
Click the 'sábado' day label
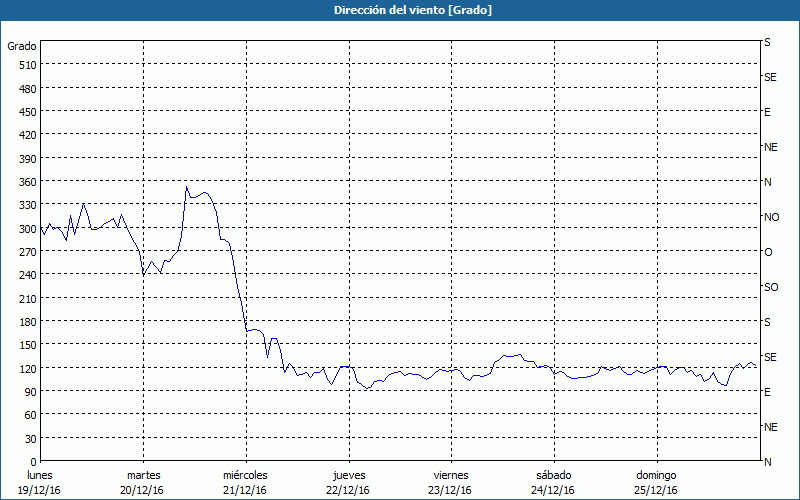pyautogui.click(x=553, y=475)
